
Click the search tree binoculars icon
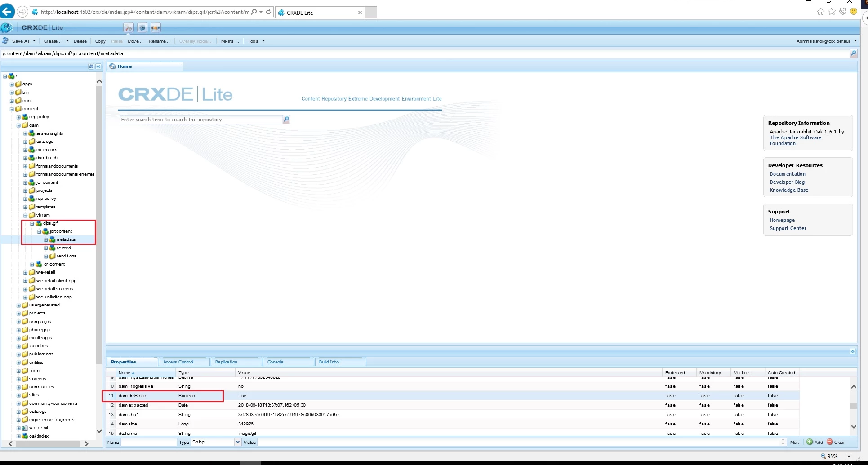[91, 66]
